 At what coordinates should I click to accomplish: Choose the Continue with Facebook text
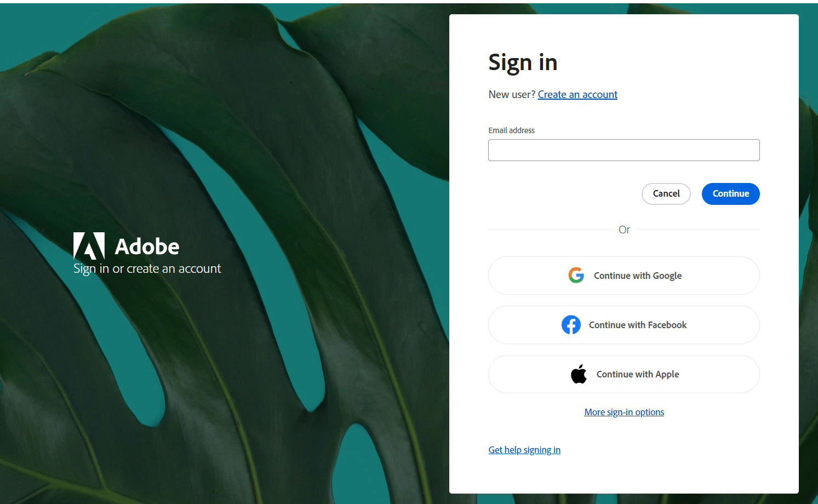pyautogui.click(x=638, y=325)
